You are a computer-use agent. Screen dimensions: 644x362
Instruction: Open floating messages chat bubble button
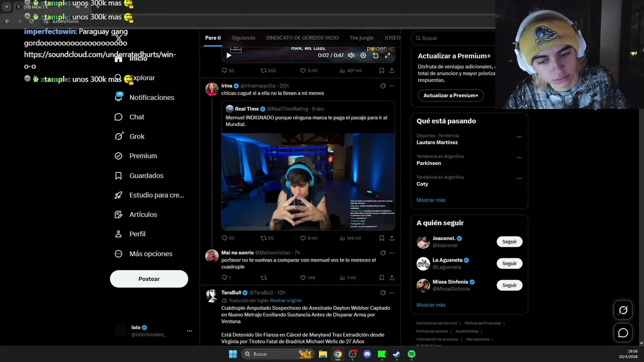[x=623, y=333]
